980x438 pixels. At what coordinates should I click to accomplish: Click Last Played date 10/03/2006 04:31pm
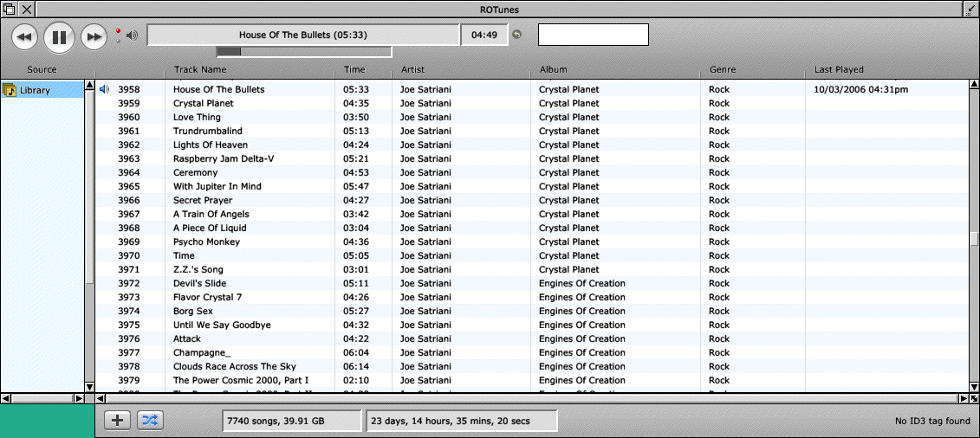click(x=860, y=89)
